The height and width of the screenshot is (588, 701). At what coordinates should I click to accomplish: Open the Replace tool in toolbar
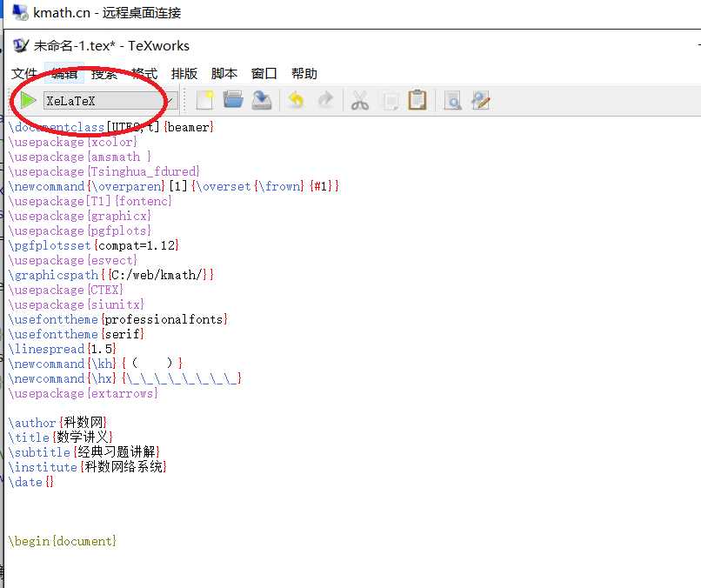click(x=481, y=101)
